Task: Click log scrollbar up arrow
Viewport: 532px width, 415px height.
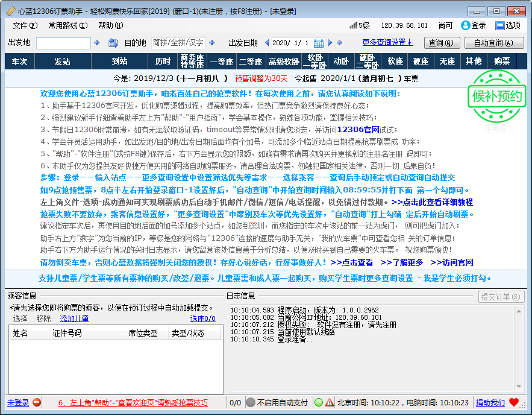Action: 519,311
